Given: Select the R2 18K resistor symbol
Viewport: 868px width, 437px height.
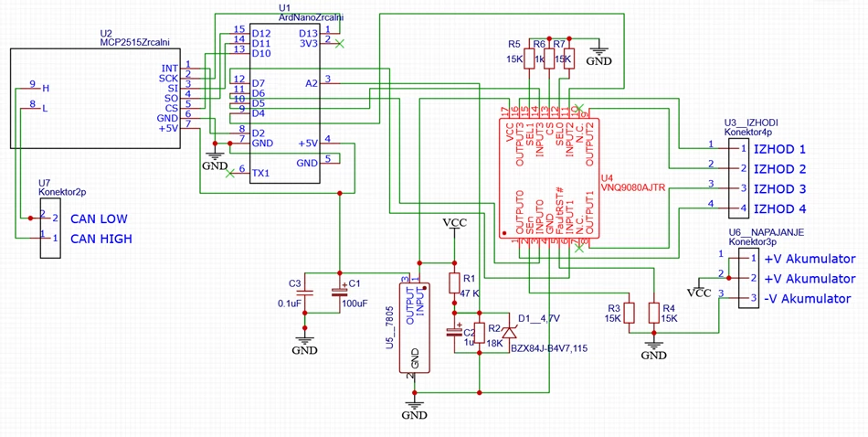Looking at the screenshot, I should pyautogui.click(x=480, y=333).
